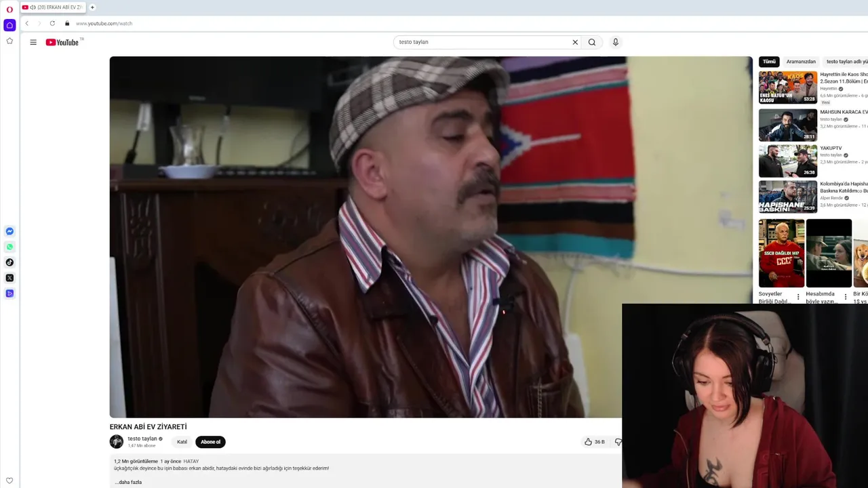Screen dimensions: 868x488
Task: Open the heart icon at sidebar bottom
Action: pyautogui.click(x=9, y=481)
